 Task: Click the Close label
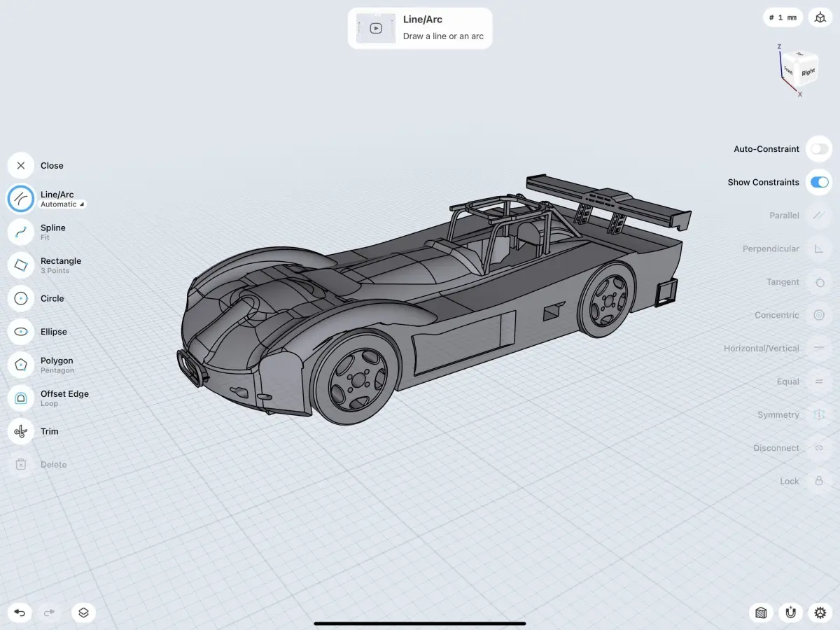tap(52, 166)
